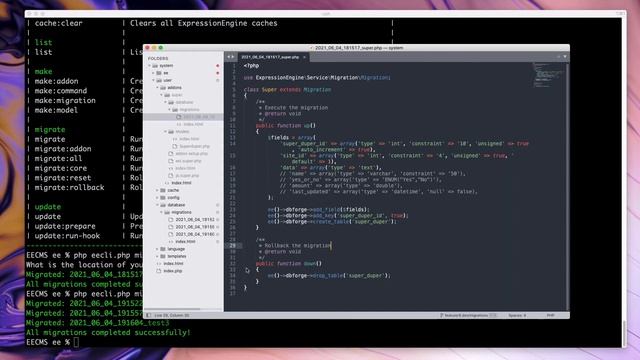
Task: Open tab list dropdown arrow at top right
Action: [x=565, y=57]
